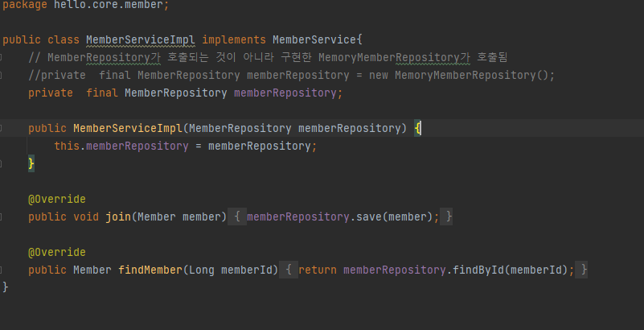Click the @Override annotation above join
644x330 pixels.
[x=56, y=200]
